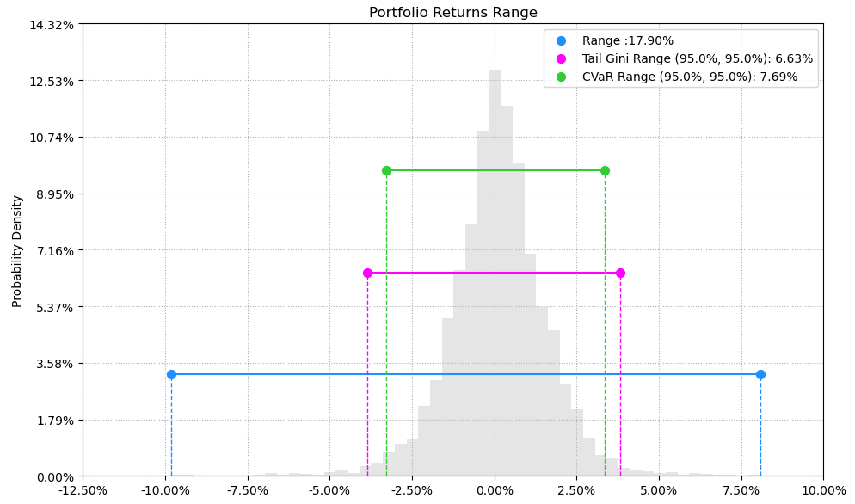Click the Tail Gini Range 6.63% legend label
Screen dimensions: 855x504
point(697,58)
